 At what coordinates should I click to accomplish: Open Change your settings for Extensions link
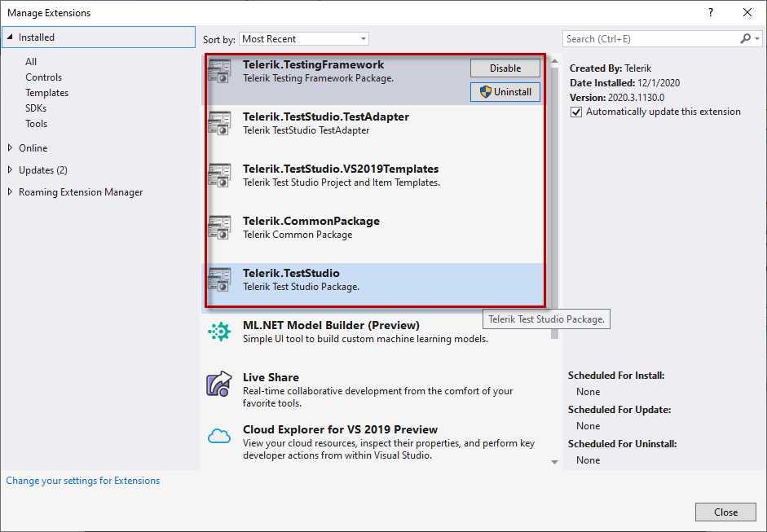point(83,481)
